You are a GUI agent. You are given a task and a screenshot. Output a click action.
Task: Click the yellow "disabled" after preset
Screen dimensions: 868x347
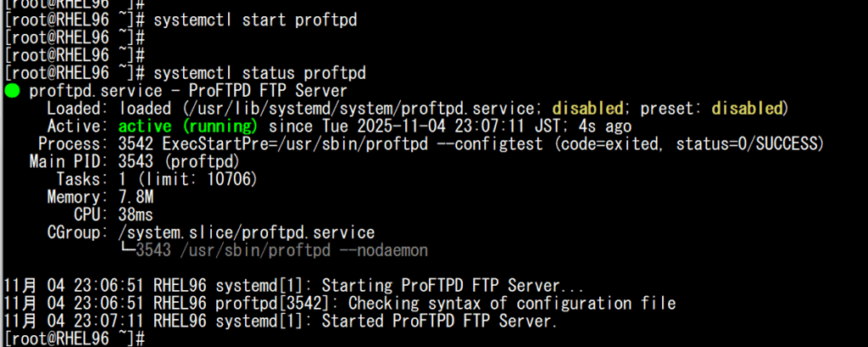[x=747, y=109]
